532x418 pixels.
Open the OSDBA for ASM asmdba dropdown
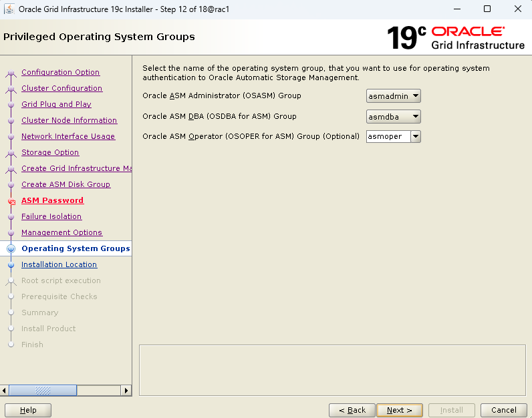(393, 117)
